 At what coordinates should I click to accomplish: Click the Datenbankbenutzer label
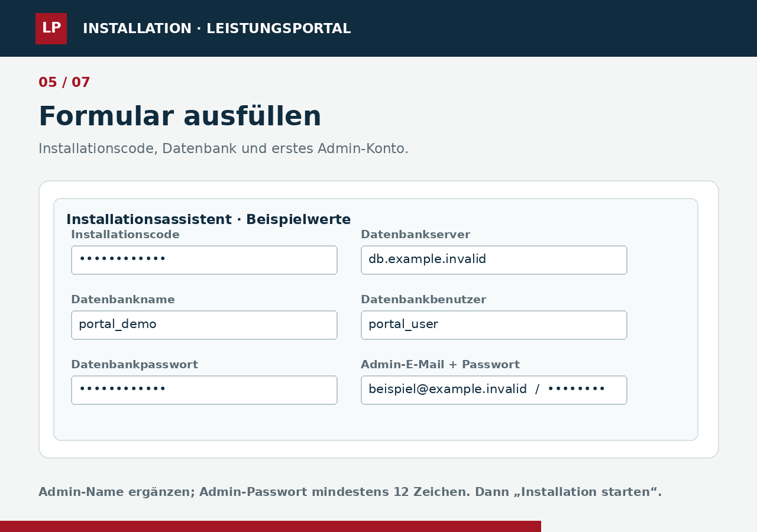pos(423,300)
